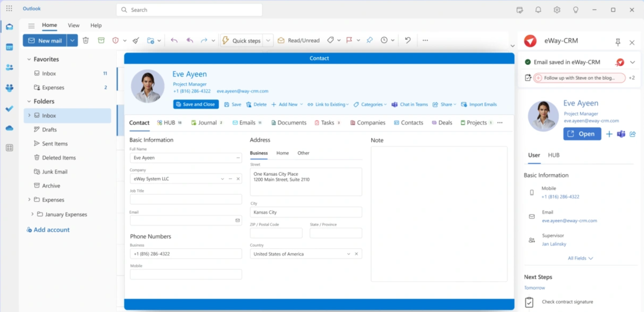This screenshot has height=312, width=644.
Task: Click Import Emails in contact toolbar
Action: (x=479, y=105)
